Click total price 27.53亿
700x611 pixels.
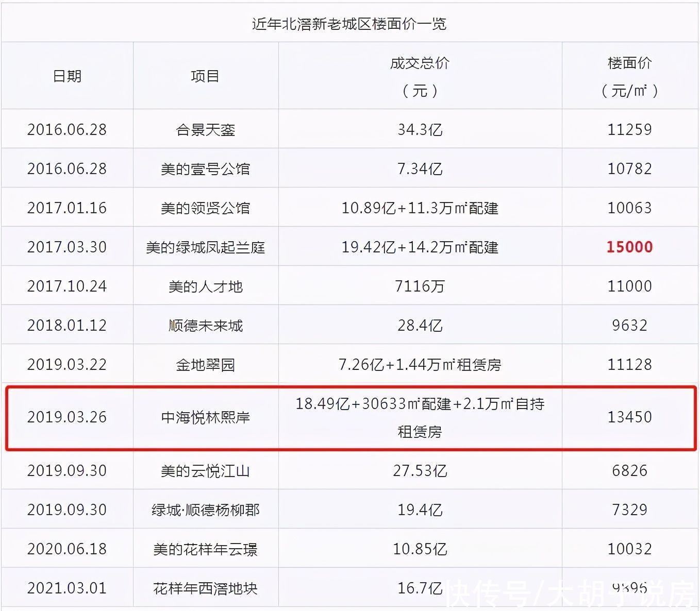click(420, 471)
